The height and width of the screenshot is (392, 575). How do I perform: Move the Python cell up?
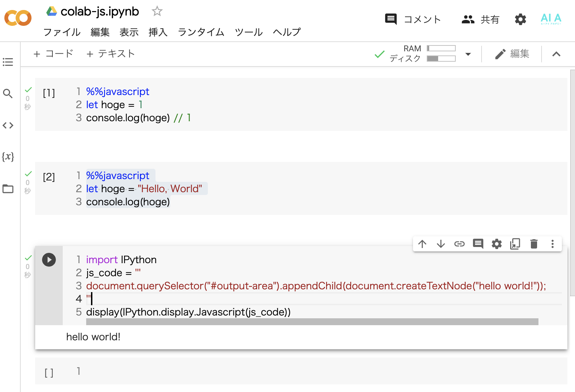pos(422,244)
